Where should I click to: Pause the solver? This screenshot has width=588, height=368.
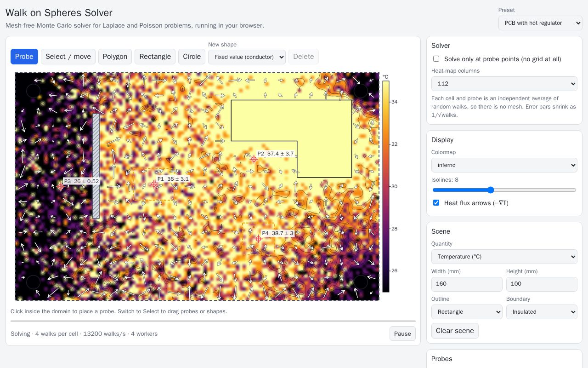[x=402, y=333]
